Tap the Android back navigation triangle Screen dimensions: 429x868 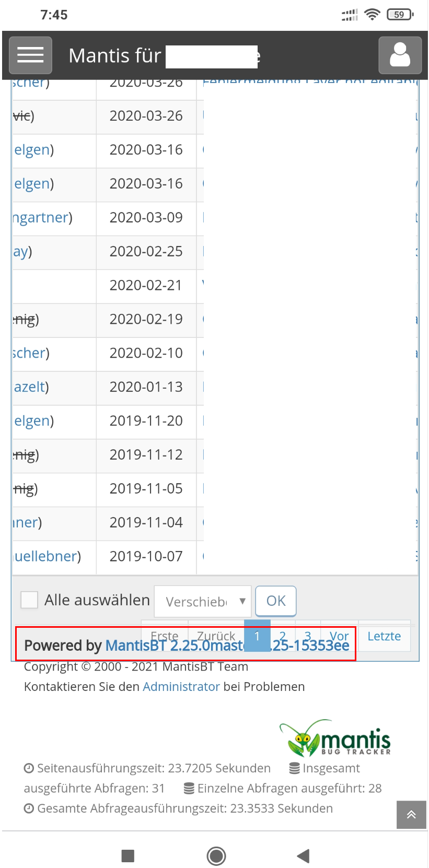tap(303, 855)
